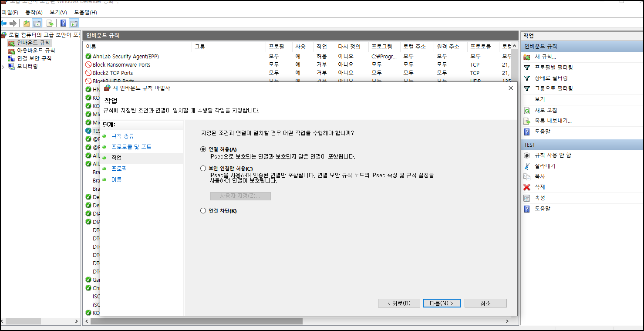Click the export list toolbar icon
This screenshot has height=331, width=644.
tap(50, 24)
